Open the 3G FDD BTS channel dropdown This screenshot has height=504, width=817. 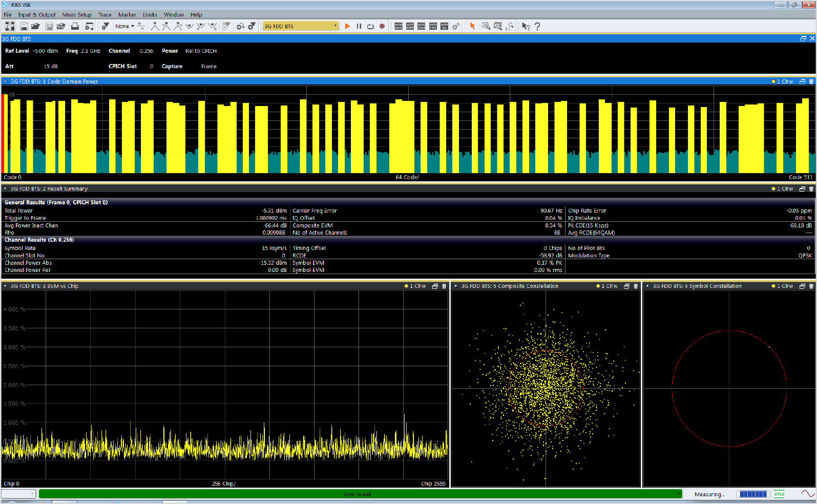coord(336,26)
